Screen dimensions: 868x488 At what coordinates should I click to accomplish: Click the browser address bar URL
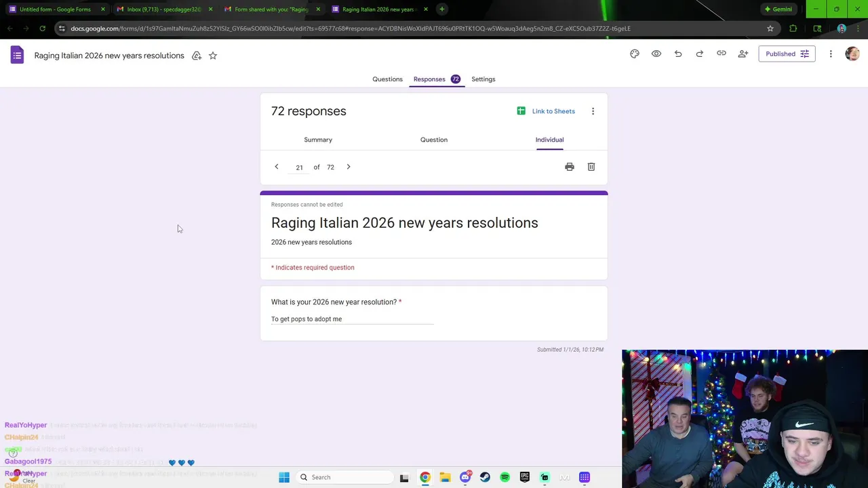pos(351,28)
